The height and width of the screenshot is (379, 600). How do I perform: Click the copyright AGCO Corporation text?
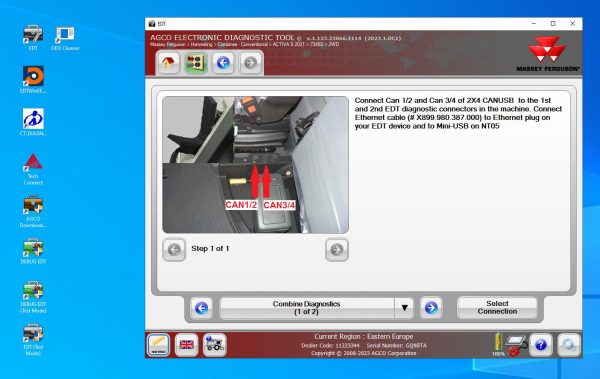(364, 353)
